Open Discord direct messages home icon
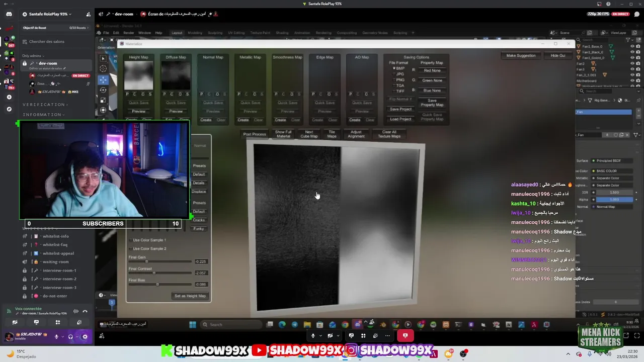The height and width of the screenshot is (362, 644). [9, 14]
